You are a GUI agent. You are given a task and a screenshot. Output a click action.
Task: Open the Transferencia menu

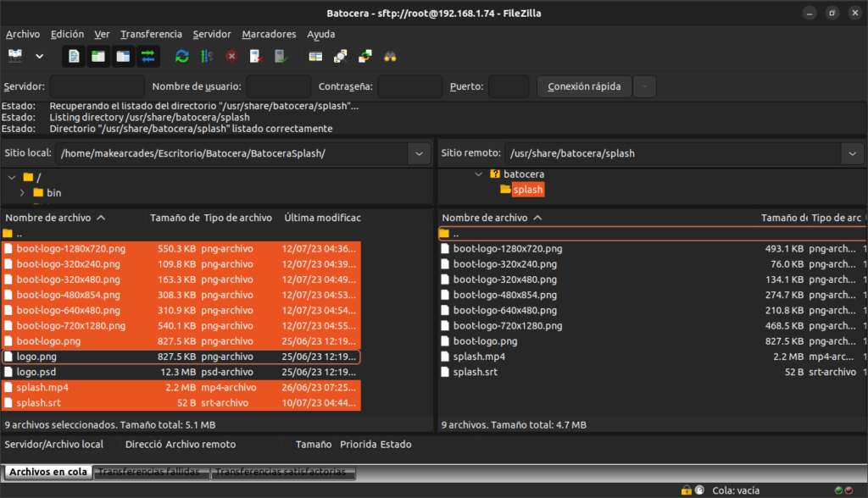(x=151, y=34)
